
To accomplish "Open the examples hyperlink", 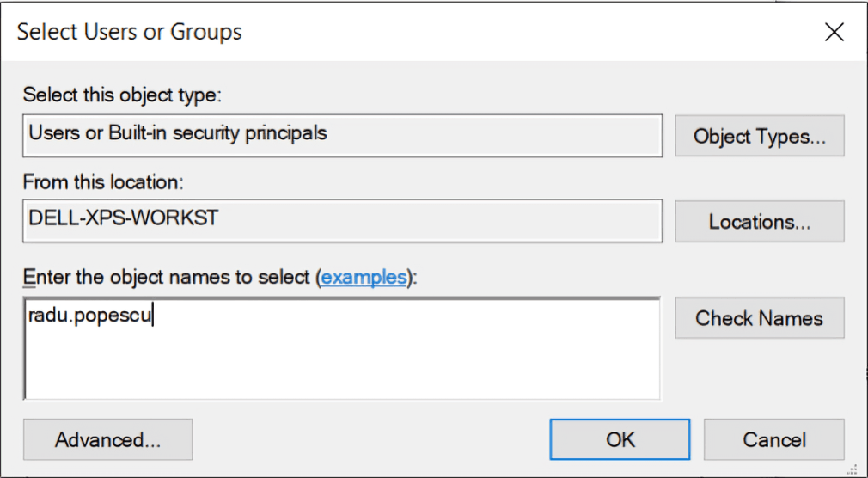I will (364, 277).
